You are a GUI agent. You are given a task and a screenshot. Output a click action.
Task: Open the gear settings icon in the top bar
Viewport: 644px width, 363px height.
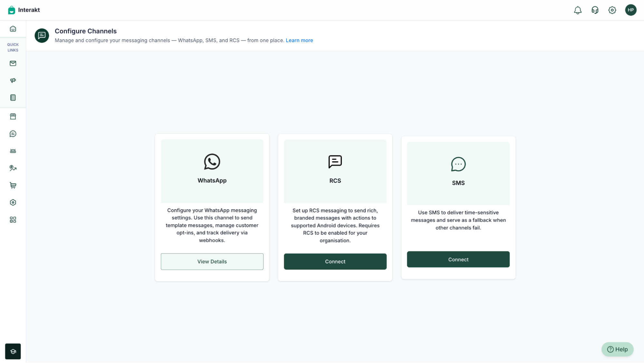coord(612,10)
